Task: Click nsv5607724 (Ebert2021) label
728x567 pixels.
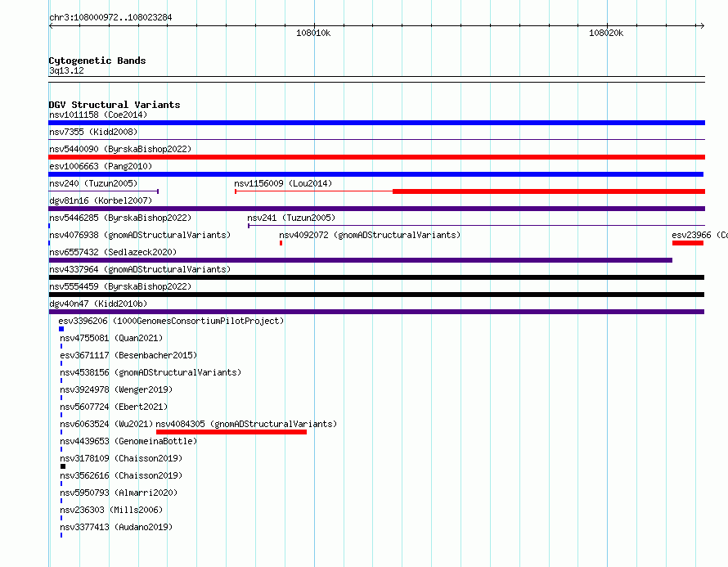Action: click(114, 407)
